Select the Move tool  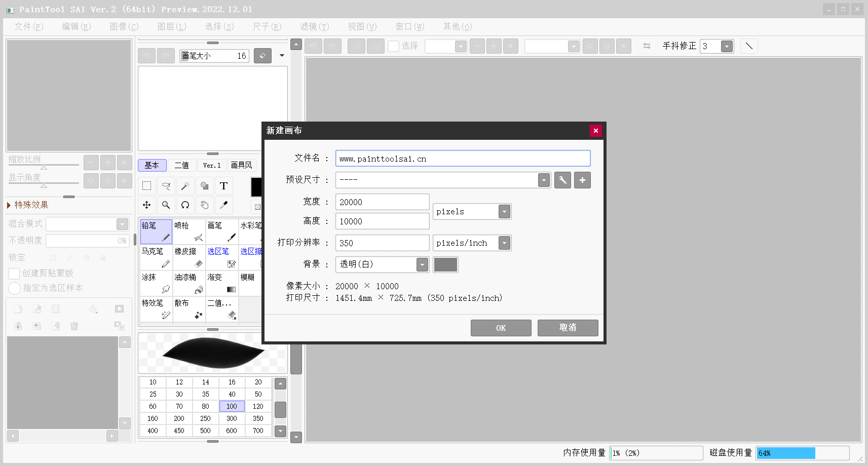tap(147, 205)
